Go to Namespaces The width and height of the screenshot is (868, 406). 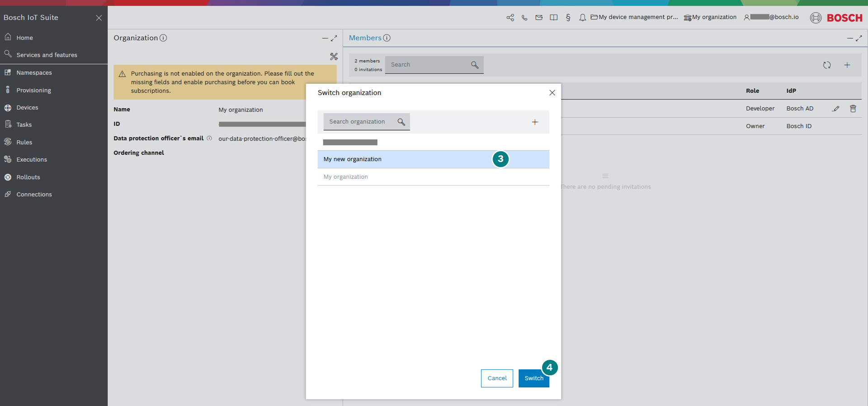click(34, 72)
